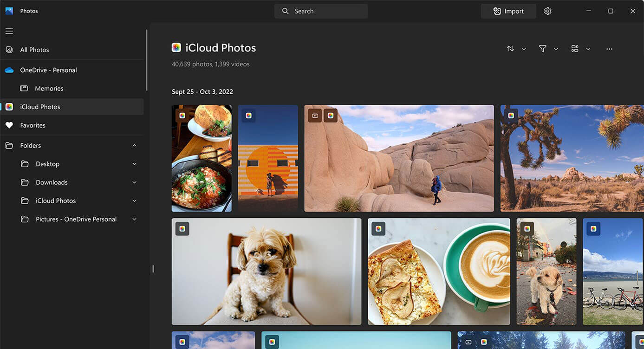644x349 pixels.
Task: Open the view layout dropdown arrow
Action: (x=588, y=49)
